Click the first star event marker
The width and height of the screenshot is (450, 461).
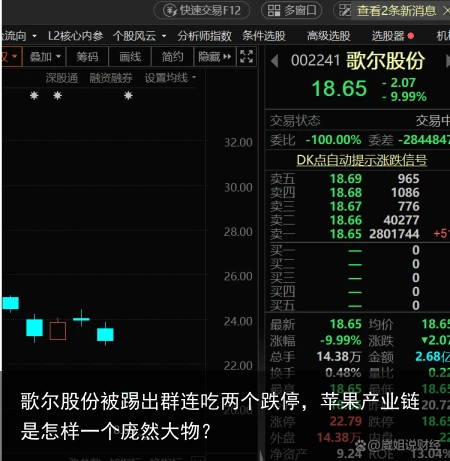(34, 96)
